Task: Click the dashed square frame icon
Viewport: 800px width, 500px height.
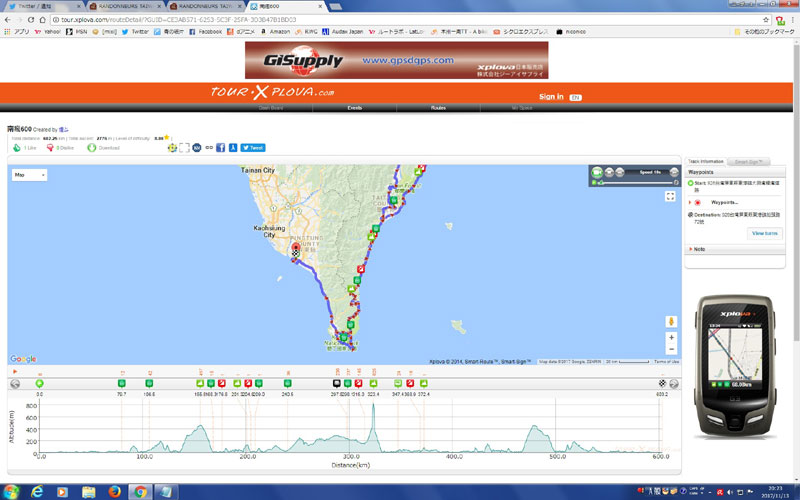Action: (x=184, y=147)
